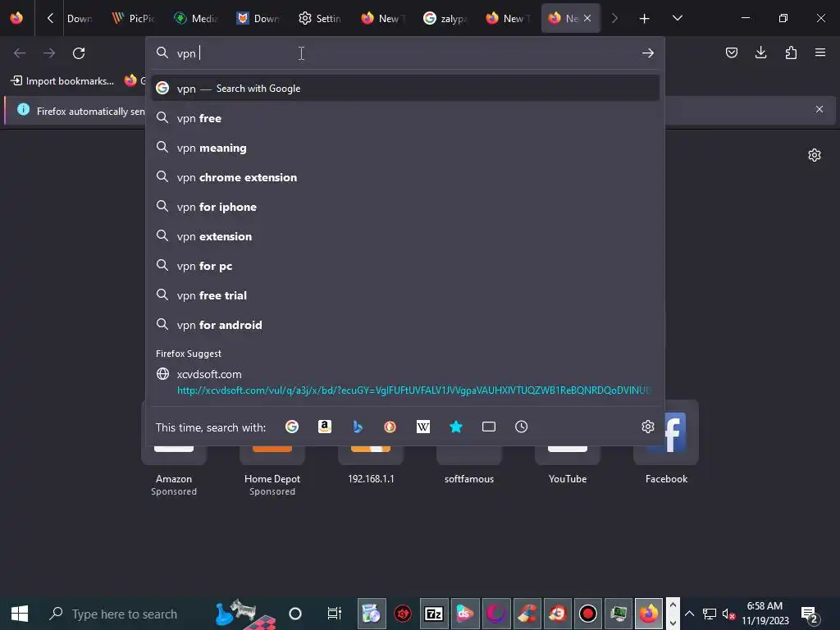Click in the address bar input field
Screen dimensions: 840x630
coord(404,53)
